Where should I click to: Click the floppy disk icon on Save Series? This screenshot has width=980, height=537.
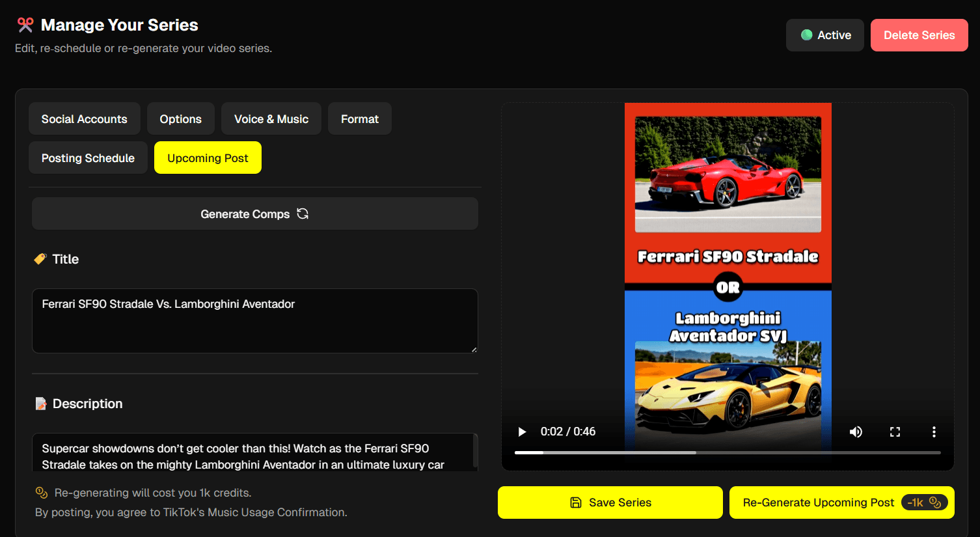click(x=575, y=503)
